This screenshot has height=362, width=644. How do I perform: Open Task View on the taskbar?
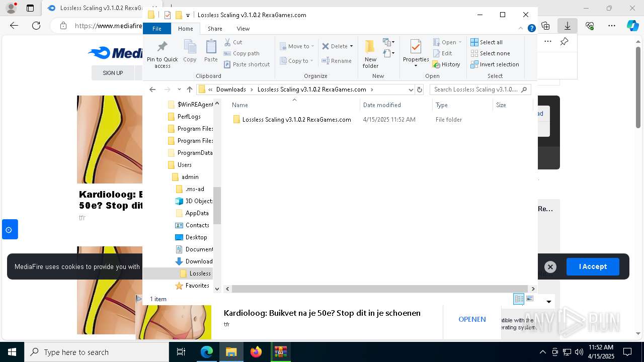181,352
